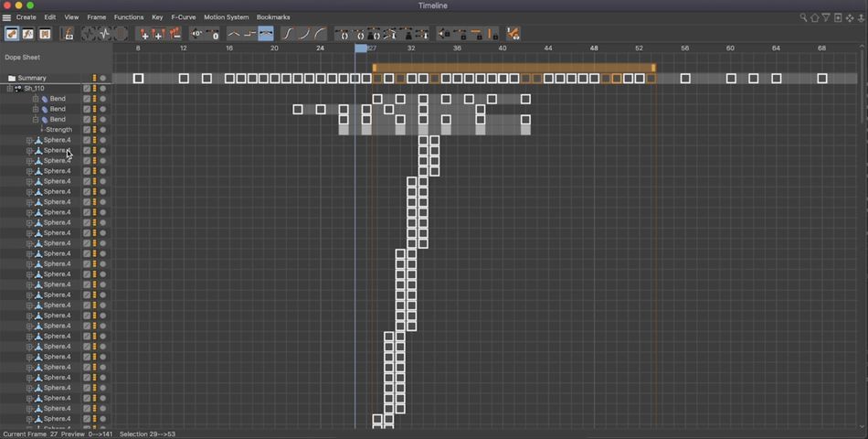
Task: Apply the S-curve ease icon
Action: [287, 34]
